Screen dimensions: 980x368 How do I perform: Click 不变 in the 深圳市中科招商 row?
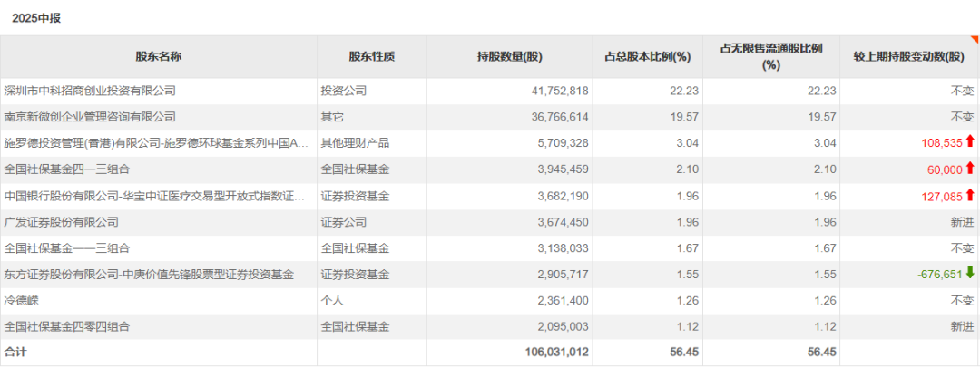[x=962, y=91]
